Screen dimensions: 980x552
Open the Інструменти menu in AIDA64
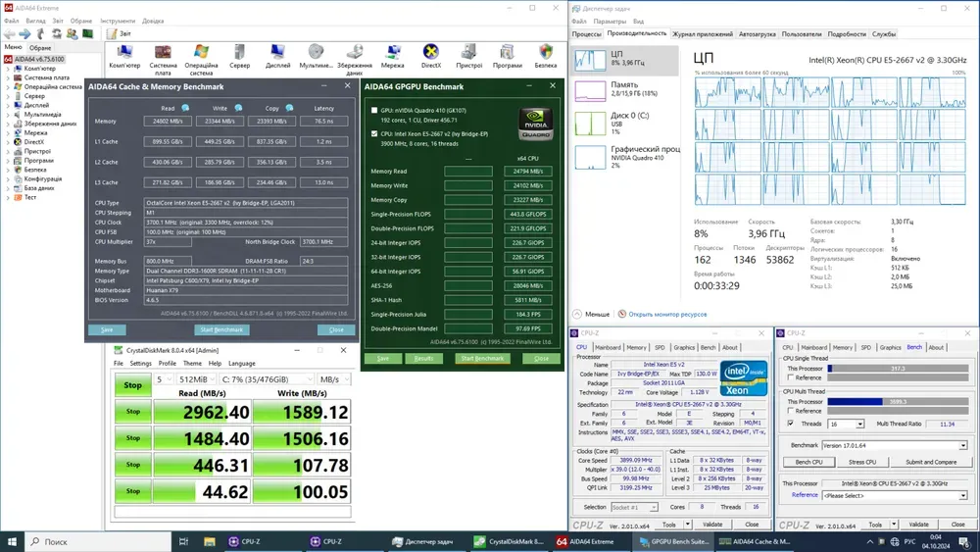tap(118, 21)
